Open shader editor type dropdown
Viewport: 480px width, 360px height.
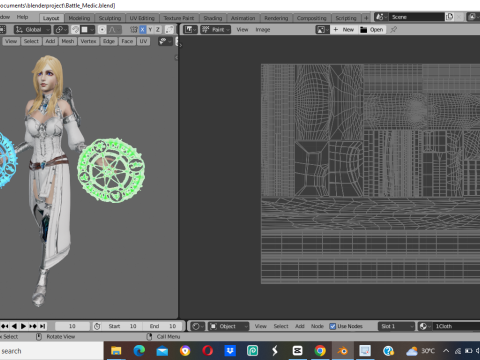click(x=198, y=326)
